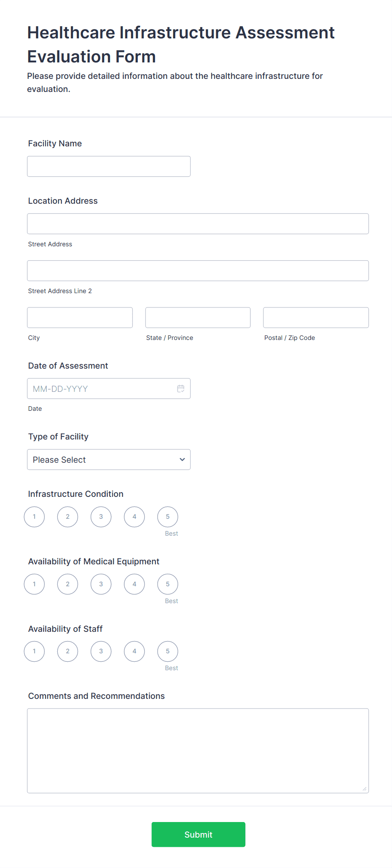Click the MM-DD-YYYY date input
The image size is (392, 868).
click(x=101, y=388)
